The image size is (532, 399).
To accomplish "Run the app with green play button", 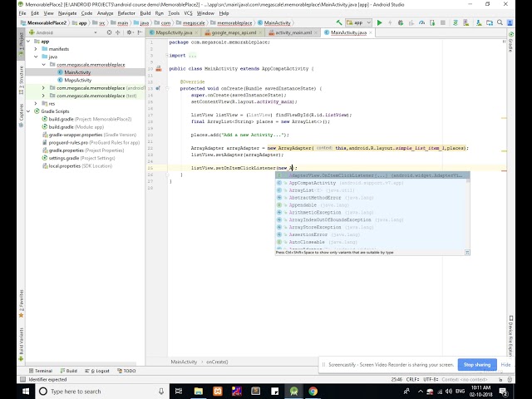I will pyautogui.click(x=380, y=22).
